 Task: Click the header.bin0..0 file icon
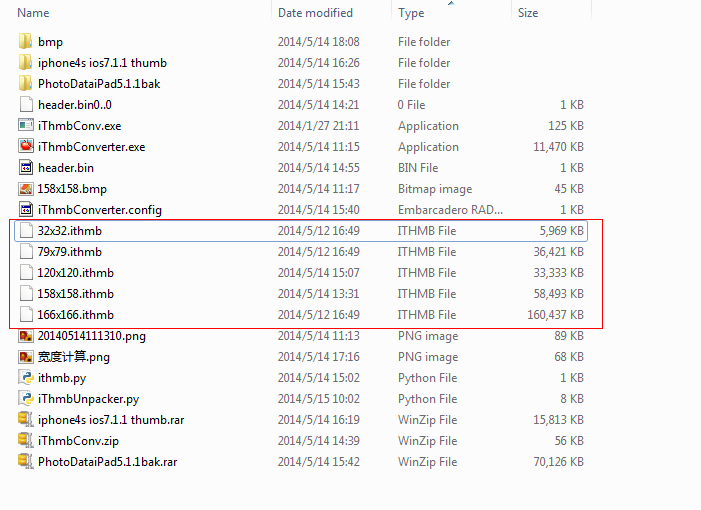click(26, 105)
